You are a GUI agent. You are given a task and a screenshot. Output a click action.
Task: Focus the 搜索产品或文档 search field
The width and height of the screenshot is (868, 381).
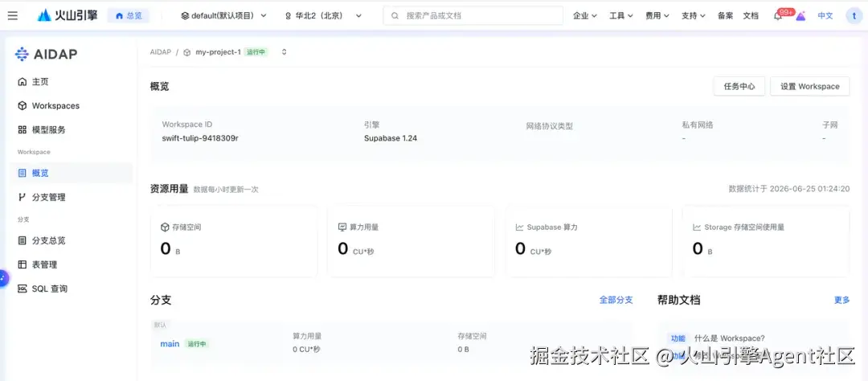[473, 15]
